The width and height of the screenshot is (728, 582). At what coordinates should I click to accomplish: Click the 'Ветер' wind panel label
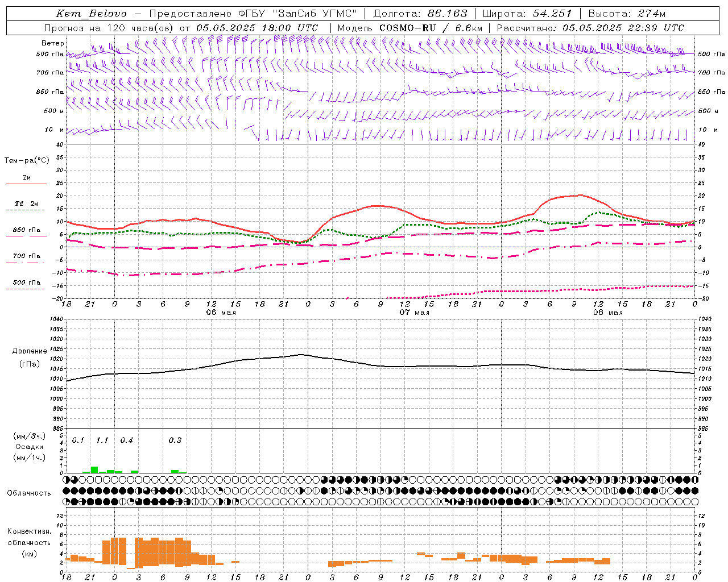(x=53, y=43)
